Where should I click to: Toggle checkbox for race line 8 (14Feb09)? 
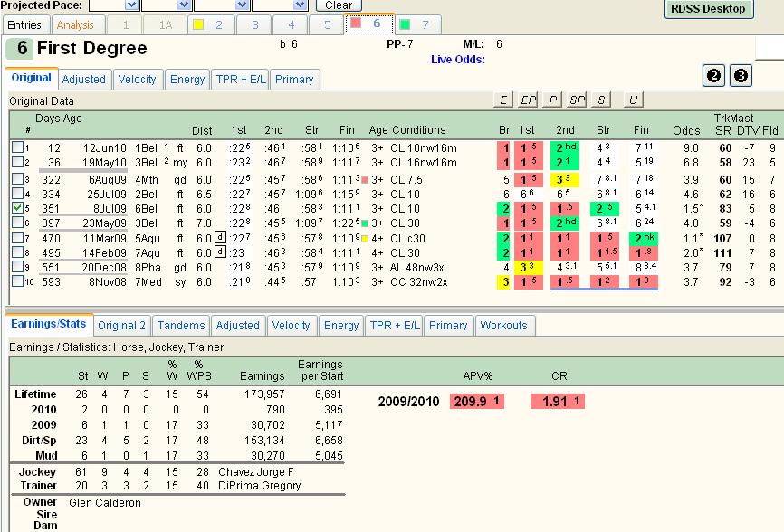coord(17,252)
